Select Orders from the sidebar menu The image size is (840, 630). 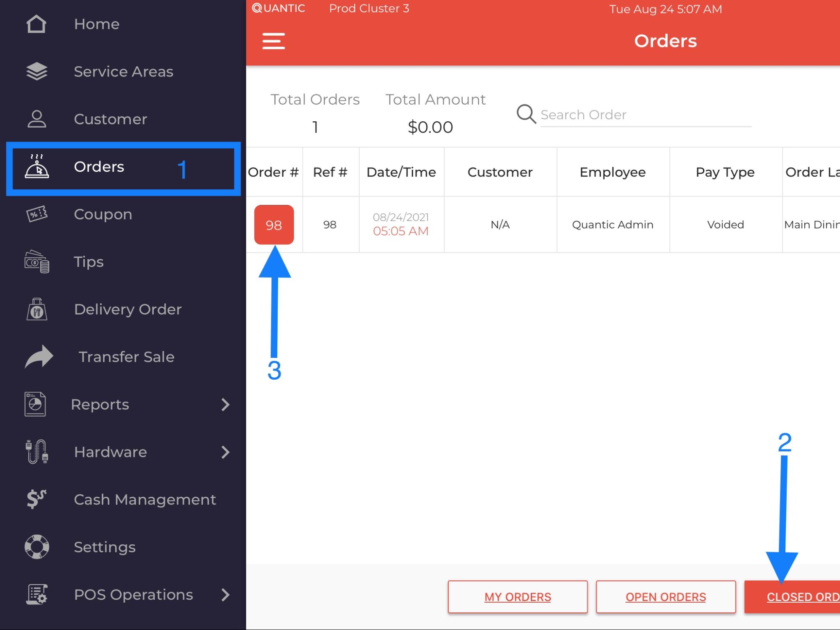click(x=100, y=167)
